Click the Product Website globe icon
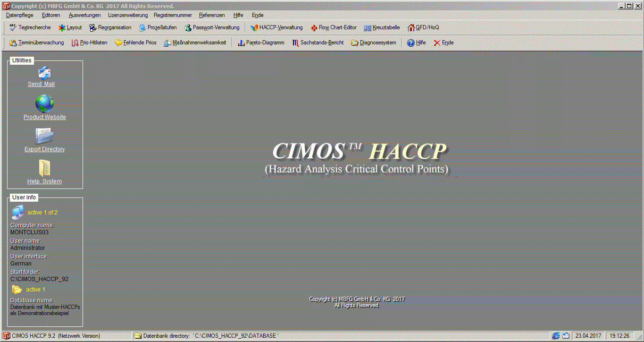Screen dimensions: 644x342 [44, 103]
